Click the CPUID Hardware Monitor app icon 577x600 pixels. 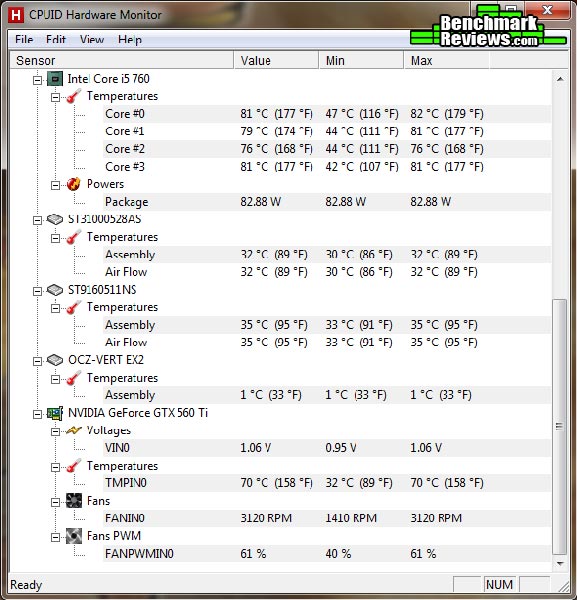[16, 15]
